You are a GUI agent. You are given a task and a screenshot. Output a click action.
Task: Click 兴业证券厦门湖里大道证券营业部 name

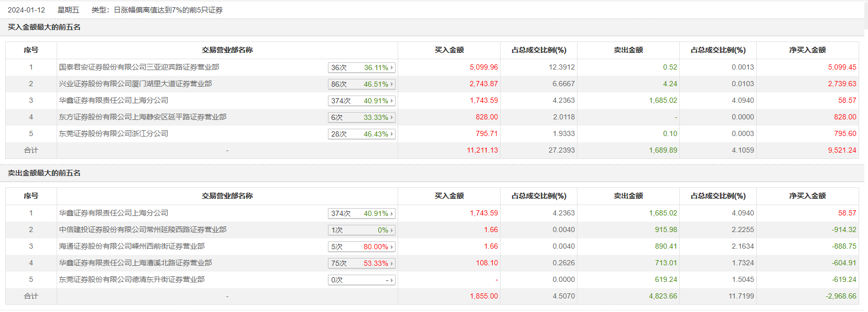coord(135,84)
